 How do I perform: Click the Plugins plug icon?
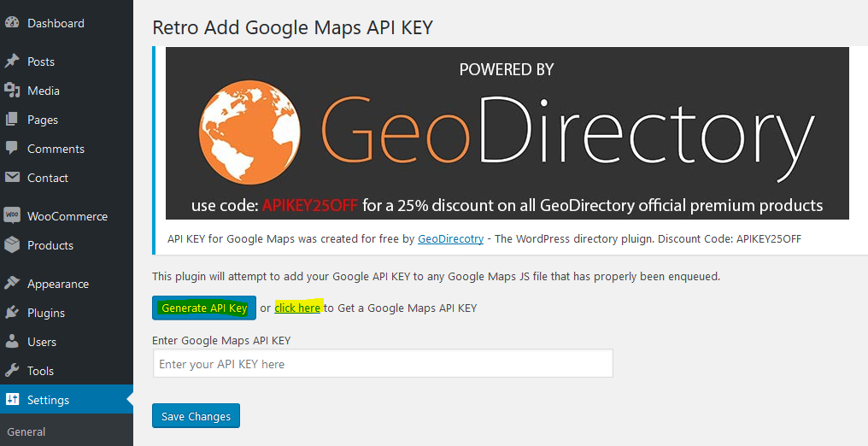coord(12,312)
